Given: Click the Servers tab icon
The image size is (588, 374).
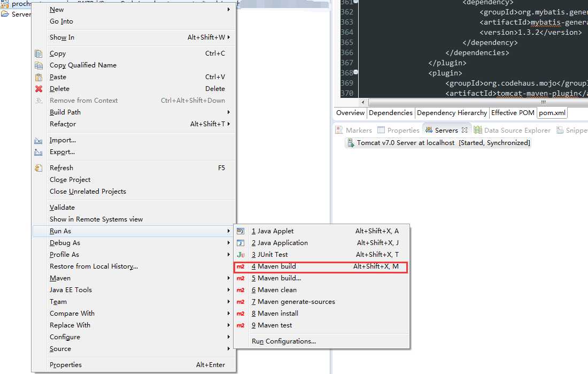Looking at the screenshot, I should coord(429,130).
